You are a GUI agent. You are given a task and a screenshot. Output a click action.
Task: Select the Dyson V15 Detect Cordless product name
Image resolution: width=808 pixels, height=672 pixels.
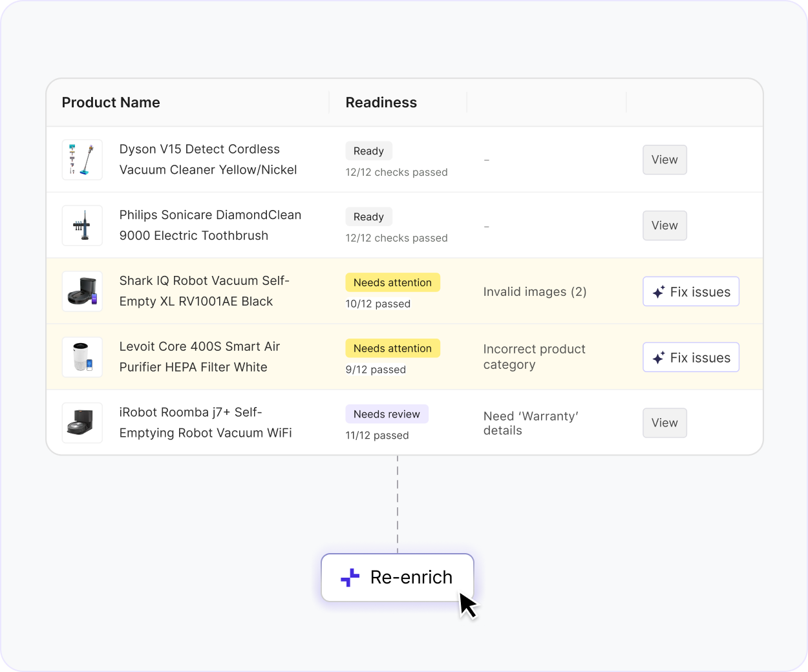tap(208, 160)
